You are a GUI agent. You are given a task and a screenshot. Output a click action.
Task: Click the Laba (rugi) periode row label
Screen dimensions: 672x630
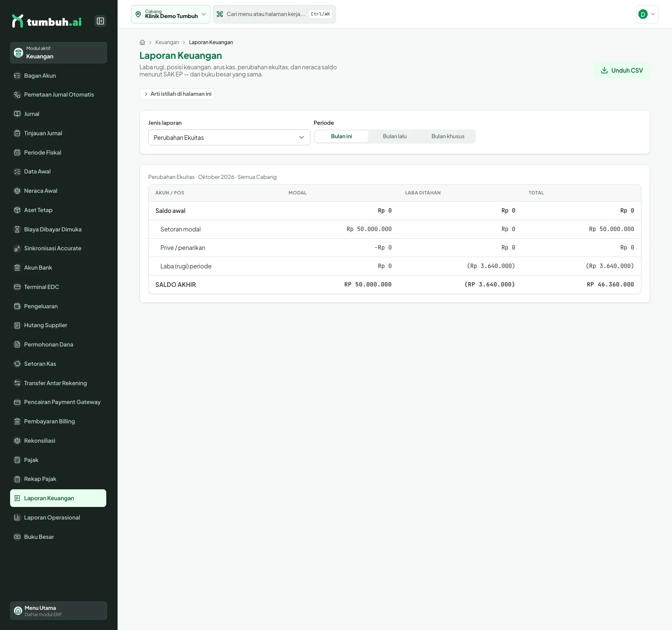coord(186,266)
